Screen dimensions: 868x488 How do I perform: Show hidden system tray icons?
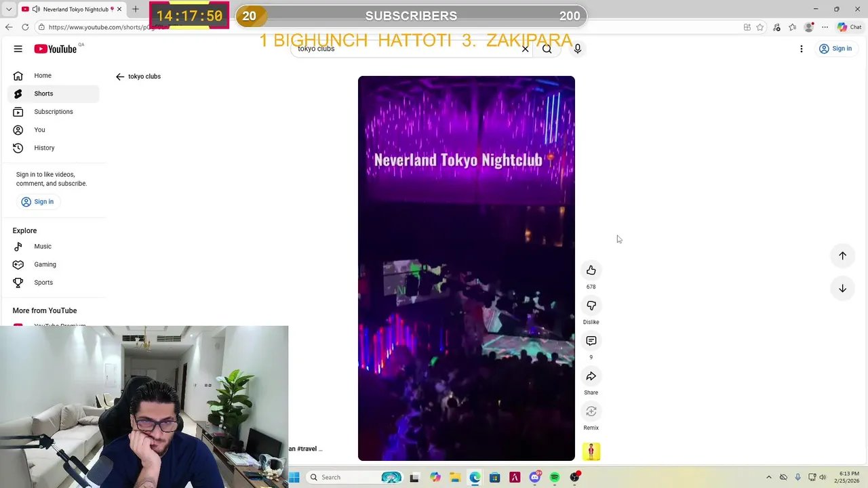768,477
